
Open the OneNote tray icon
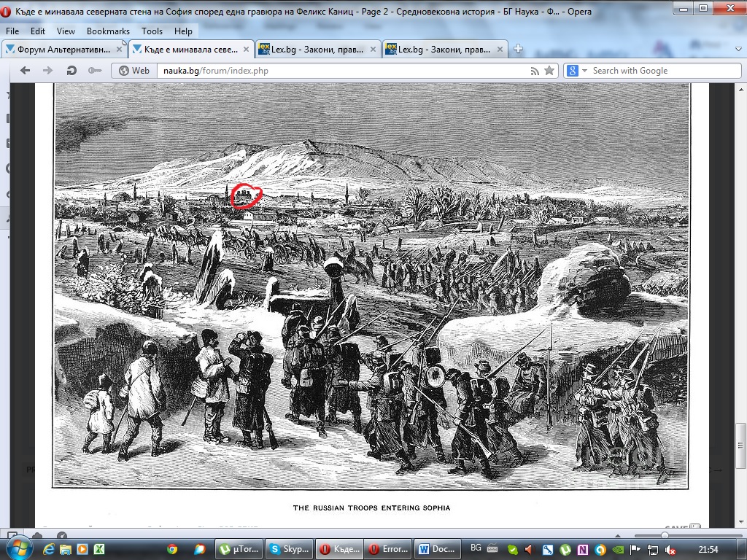(x=583, y=550)
